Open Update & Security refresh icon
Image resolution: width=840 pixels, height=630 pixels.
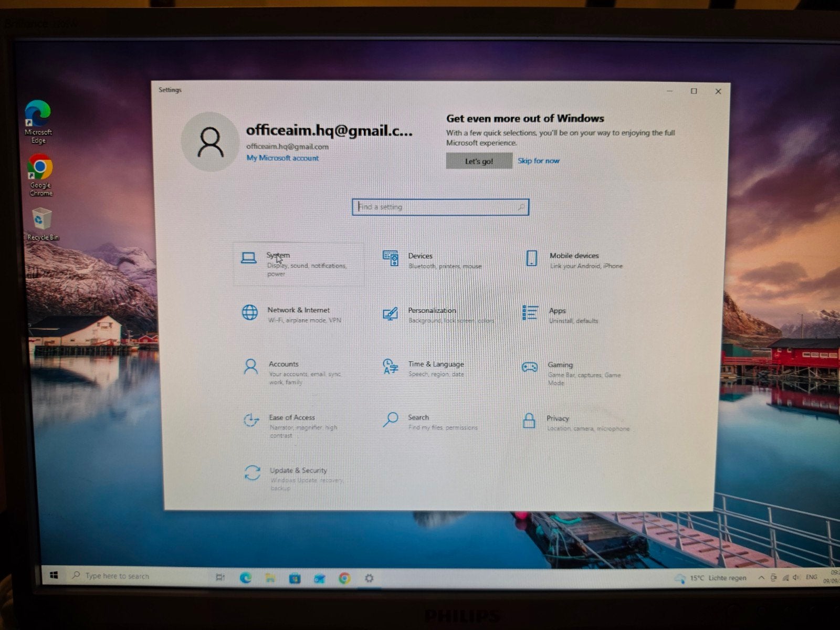(x=253, y=472)
